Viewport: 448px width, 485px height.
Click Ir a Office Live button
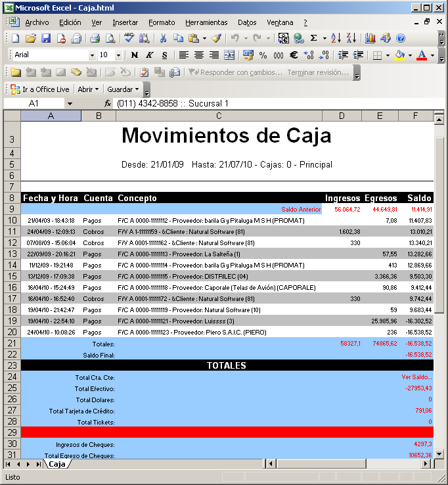39,89
